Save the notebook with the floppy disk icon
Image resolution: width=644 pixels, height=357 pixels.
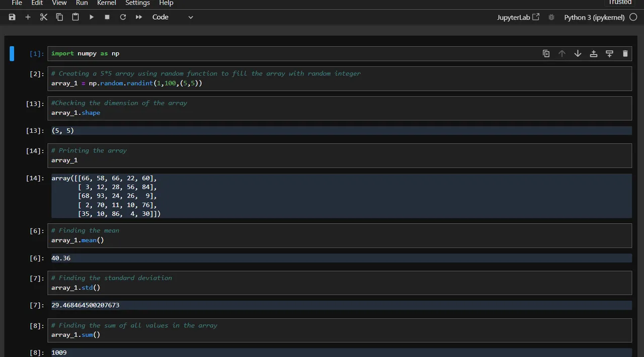12,17
